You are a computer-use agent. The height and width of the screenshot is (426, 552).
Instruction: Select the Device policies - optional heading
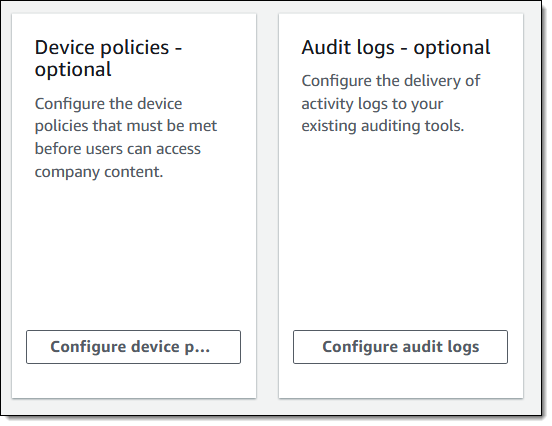point(108,58)
